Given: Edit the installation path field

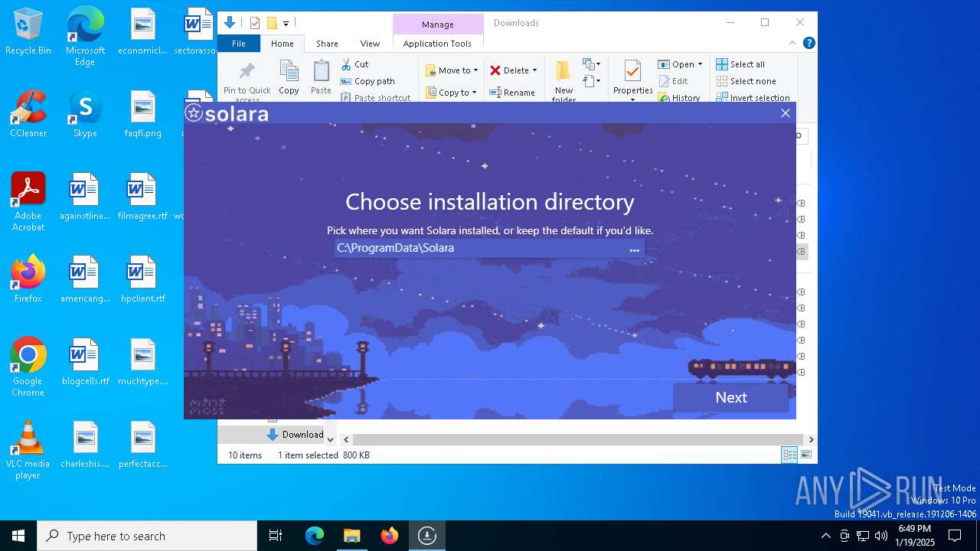Looking at the screenshot, I should 480,248.
